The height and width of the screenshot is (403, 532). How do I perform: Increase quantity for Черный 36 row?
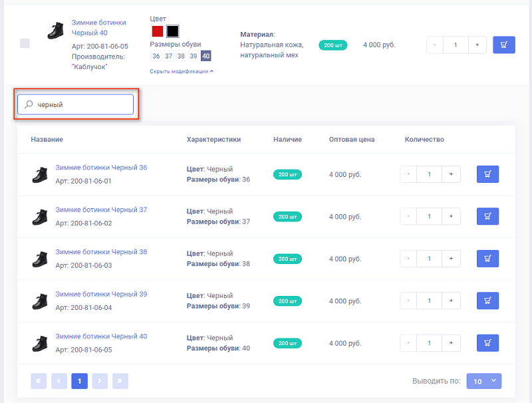coord(451,174)
